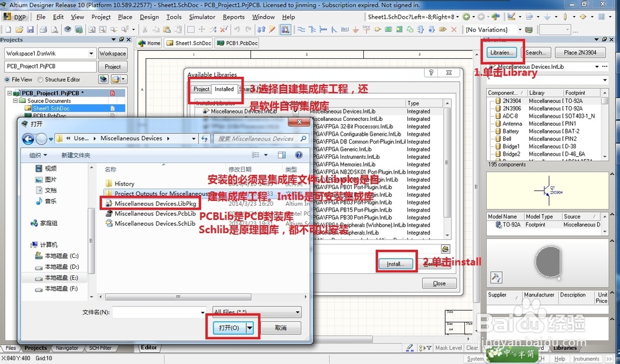Open the 组织 organize dropdown
Viewport: 620px width, 364px height.
point(38,155)
